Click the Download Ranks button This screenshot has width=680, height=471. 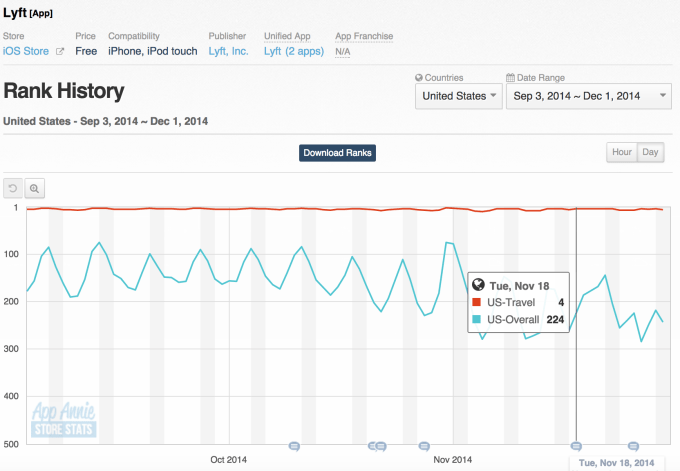(x=337, y=153)
